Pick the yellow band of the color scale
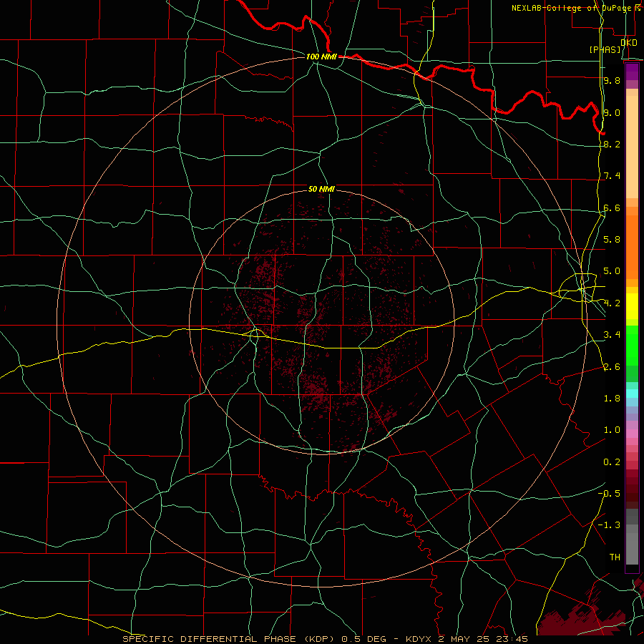Viewport: 644px width, 644px height. coord(632,306)
